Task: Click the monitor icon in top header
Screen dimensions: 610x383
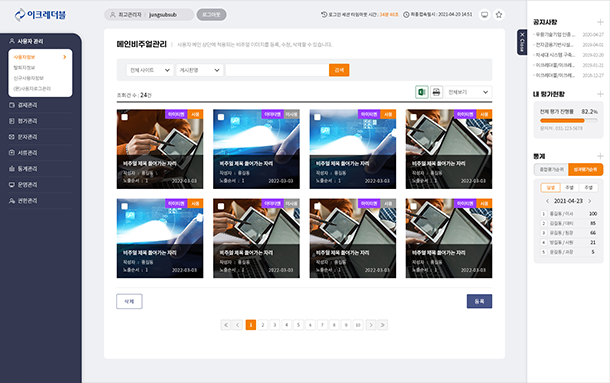Action: (x=484, y=15)
